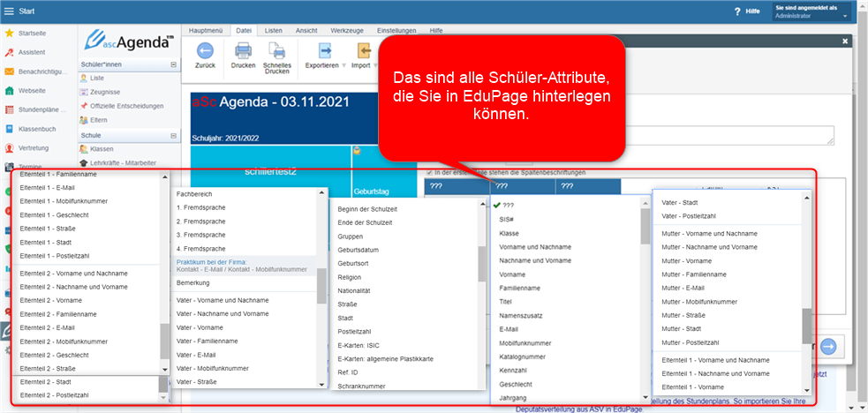Collapse the Schule section
Image resolution: width=868 pixels, height=413 pixels.
(x=173, y=135)
